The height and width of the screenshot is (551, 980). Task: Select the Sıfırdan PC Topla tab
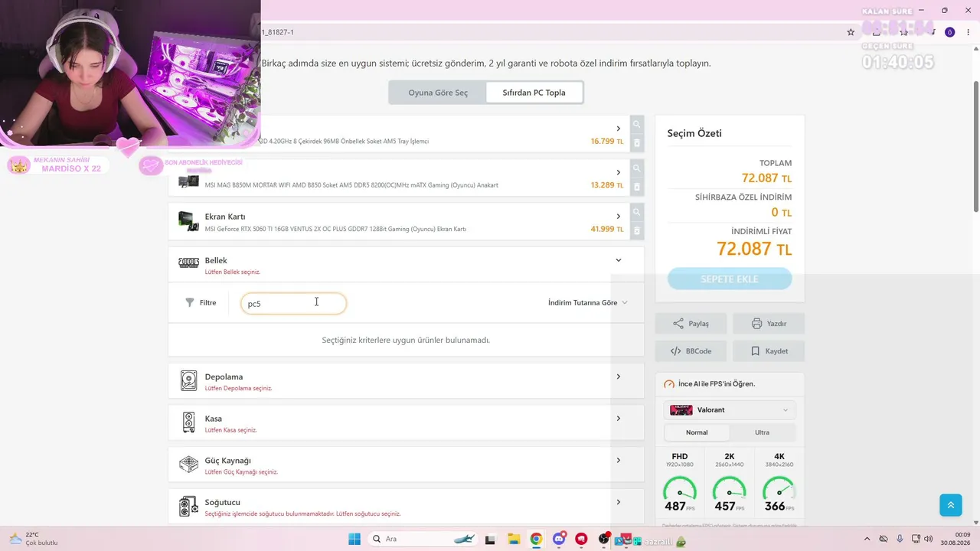click(x=534, y=93)
